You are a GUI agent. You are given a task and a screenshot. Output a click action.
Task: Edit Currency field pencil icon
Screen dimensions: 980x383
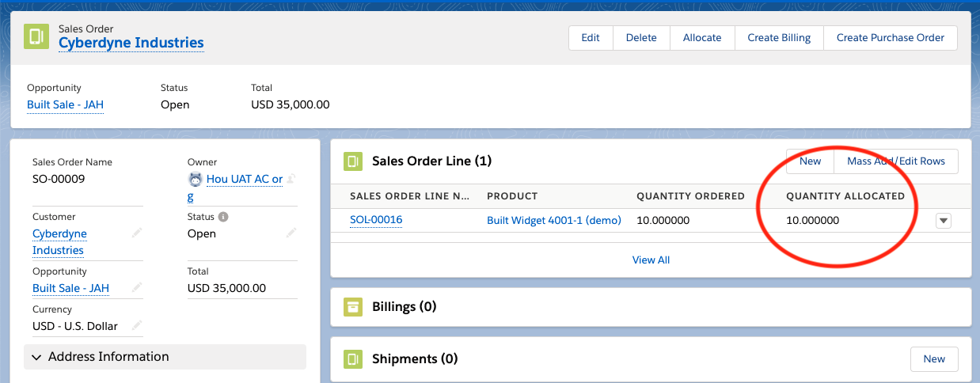click(137, 326)
